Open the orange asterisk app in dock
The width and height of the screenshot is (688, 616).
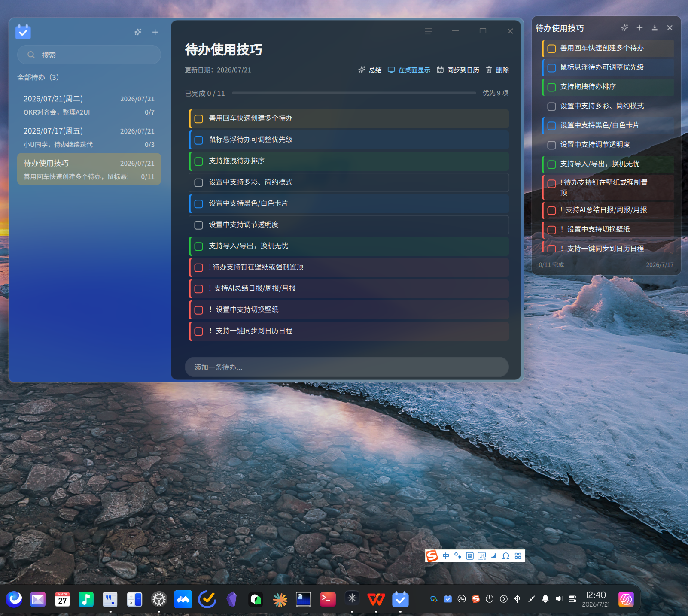point(280,599)
